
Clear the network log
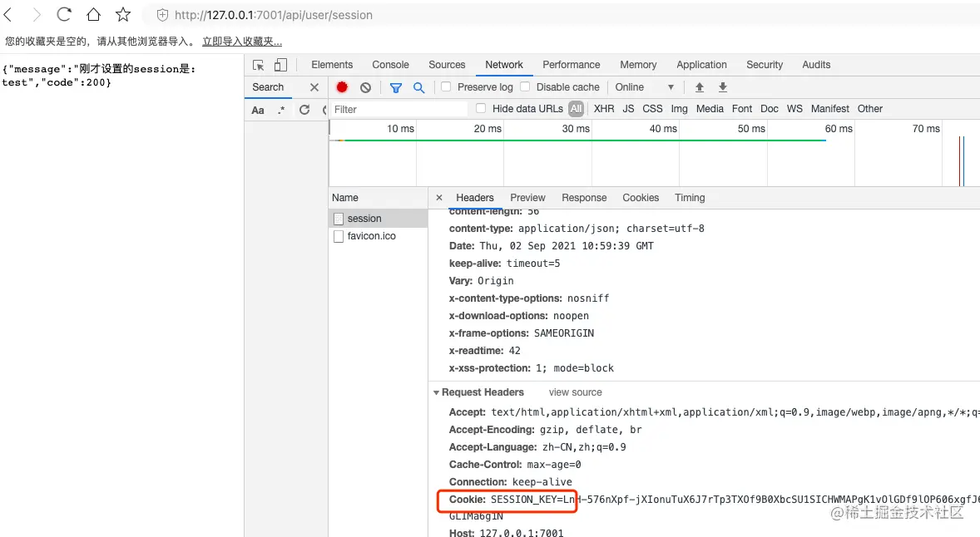(365, 87)
